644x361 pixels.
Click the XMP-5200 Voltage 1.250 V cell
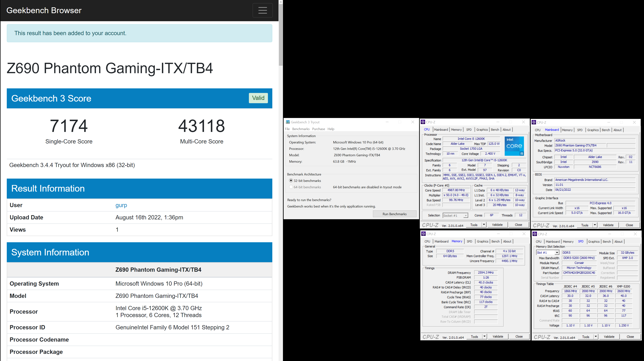coord(624,326)
